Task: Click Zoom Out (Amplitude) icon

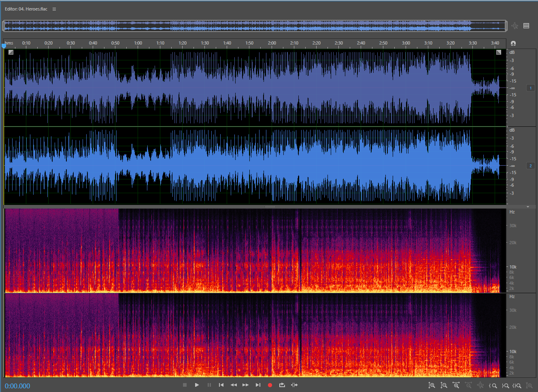Action: point(444,386)
